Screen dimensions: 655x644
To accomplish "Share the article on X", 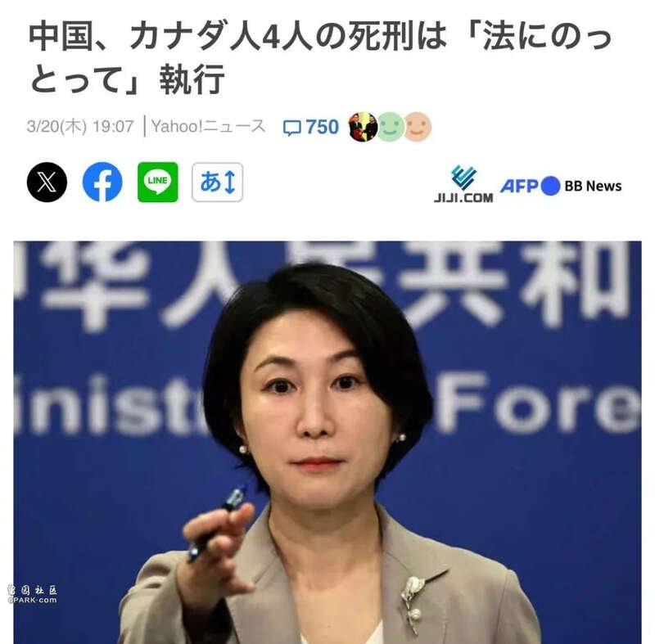I will click(47, 182).
